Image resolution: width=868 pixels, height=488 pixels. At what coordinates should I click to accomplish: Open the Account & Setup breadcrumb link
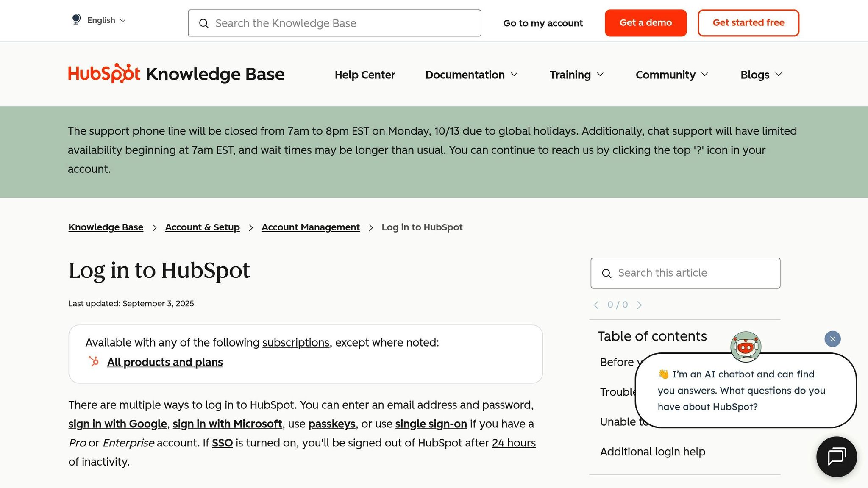point(202,227)
